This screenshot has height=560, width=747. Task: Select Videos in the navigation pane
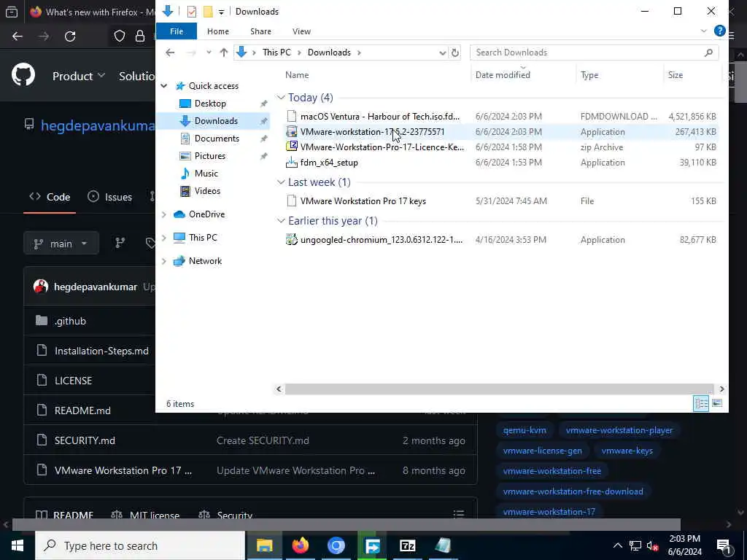pyautogui.click(x=207, y=191)
